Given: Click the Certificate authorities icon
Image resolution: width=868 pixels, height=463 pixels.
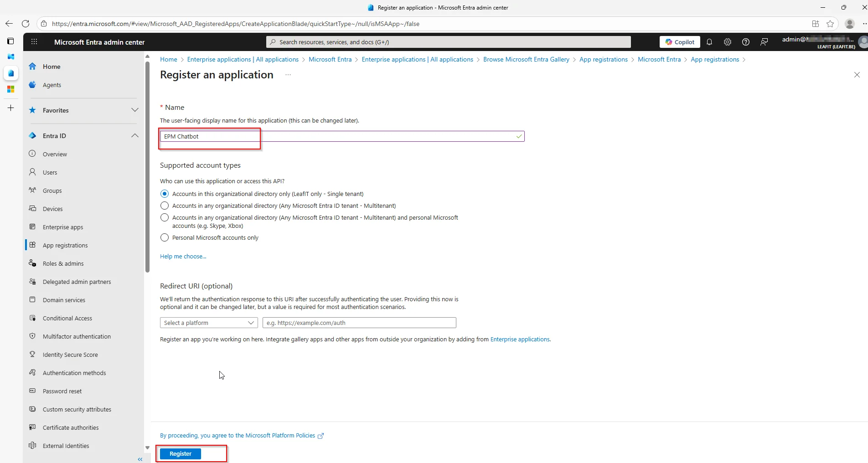Looking at the screenshot, I should click(32, 427).
